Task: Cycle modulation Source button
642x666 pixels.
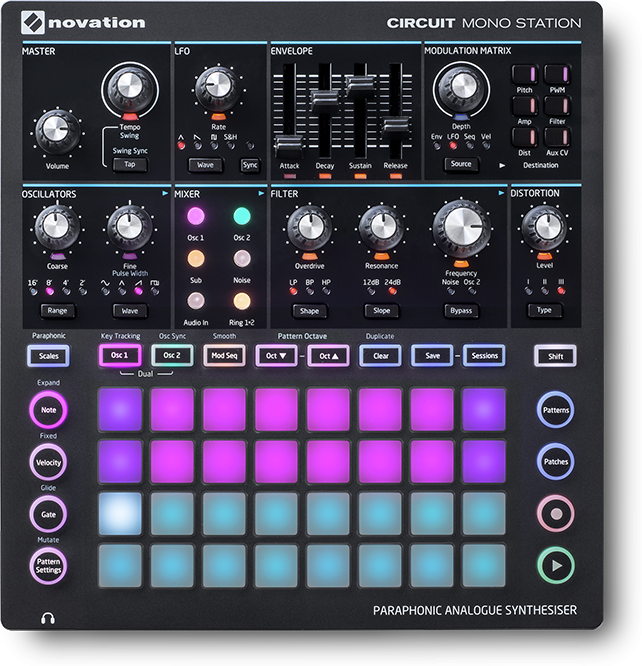Action: coord(461,164)
